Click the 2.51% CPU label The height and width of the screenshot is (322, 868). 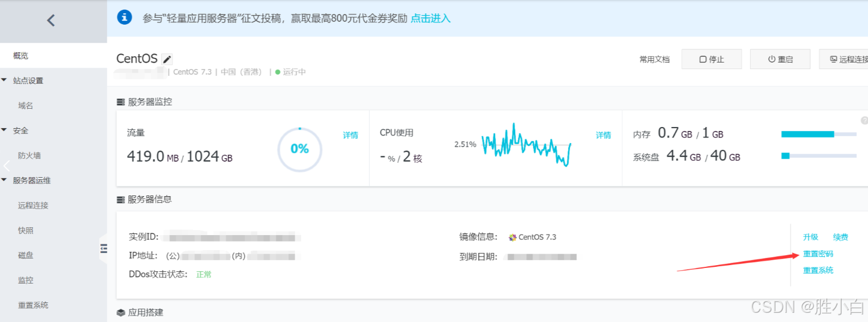pyautogui.click(x=465, y=144)
